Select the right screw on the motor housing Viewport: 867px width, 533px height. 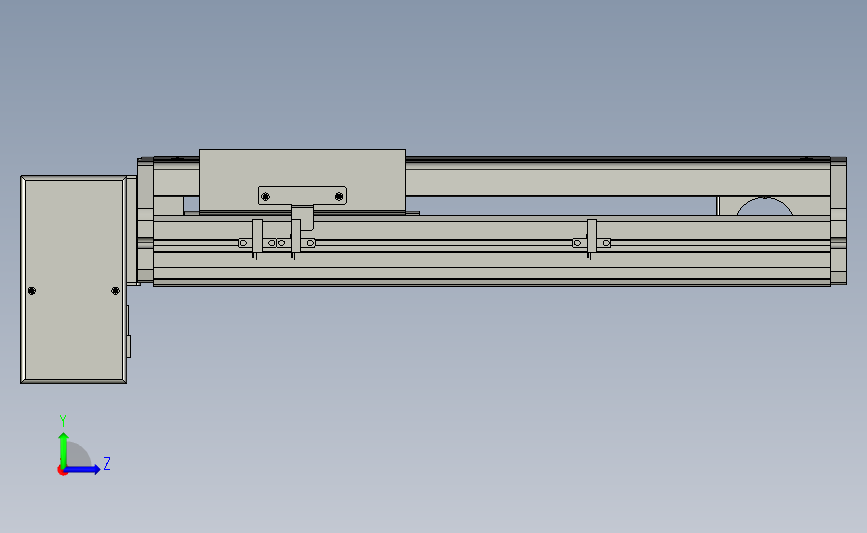click(x=115, y=291)
